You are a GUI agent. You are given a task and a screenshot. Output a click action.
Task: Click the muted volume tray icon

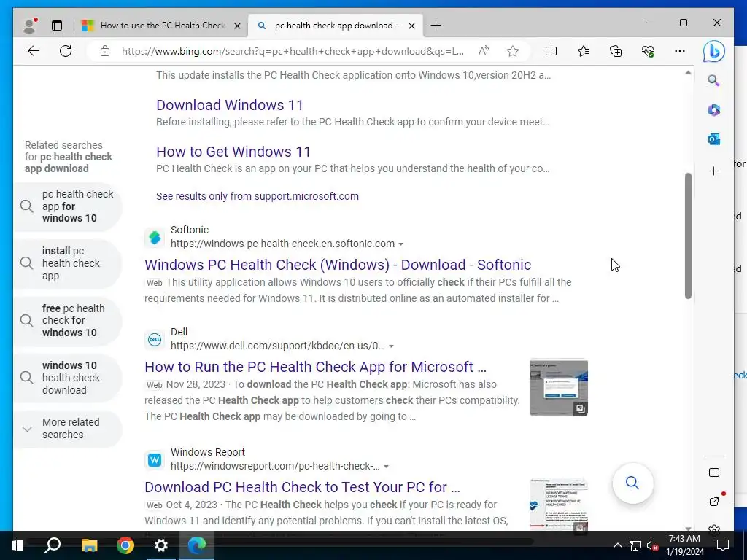tap(653, 545)
